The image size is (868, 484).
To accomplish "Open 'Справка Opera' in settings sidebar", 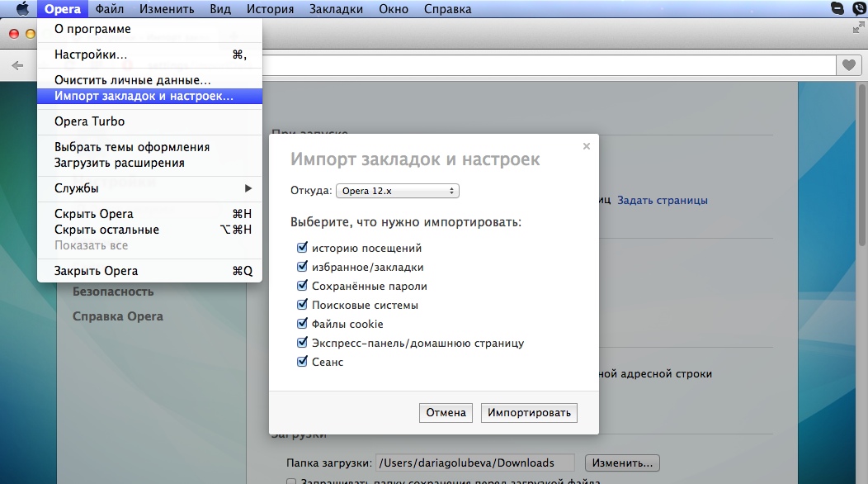I will click(118, 316).
